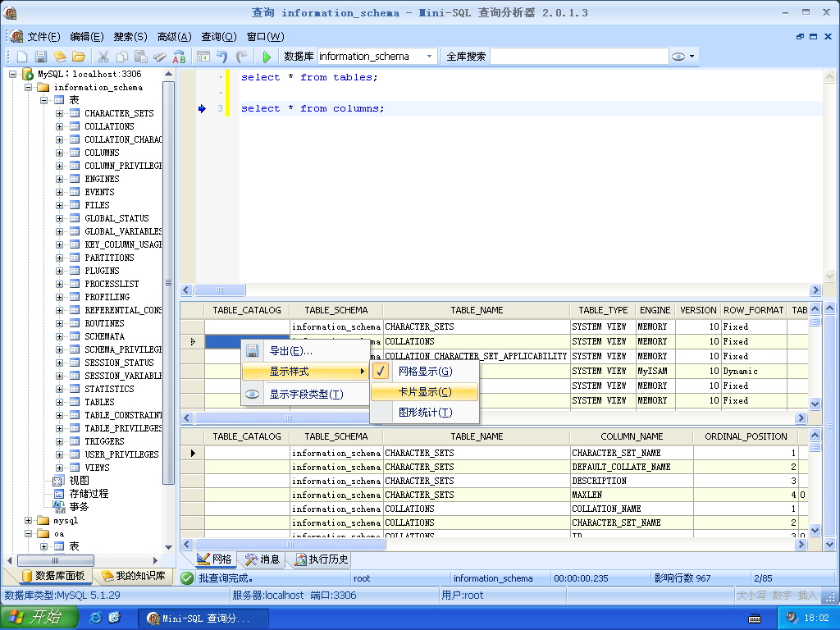Click the keyboard icon in system tray
The height and width of the screenshot is (630, 840).
tap(755, 619)
